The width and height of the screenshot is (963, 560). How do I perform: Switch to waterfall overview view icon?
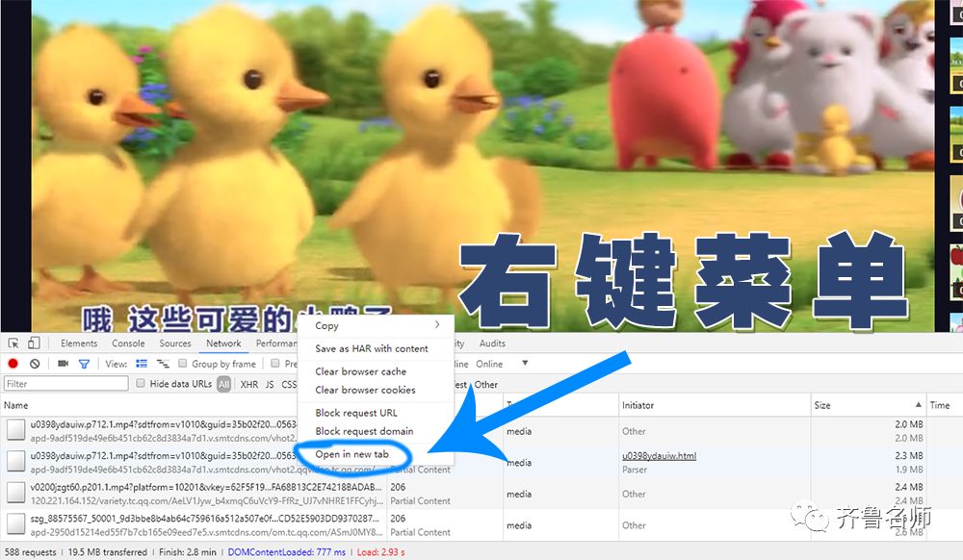pos(163,364)
